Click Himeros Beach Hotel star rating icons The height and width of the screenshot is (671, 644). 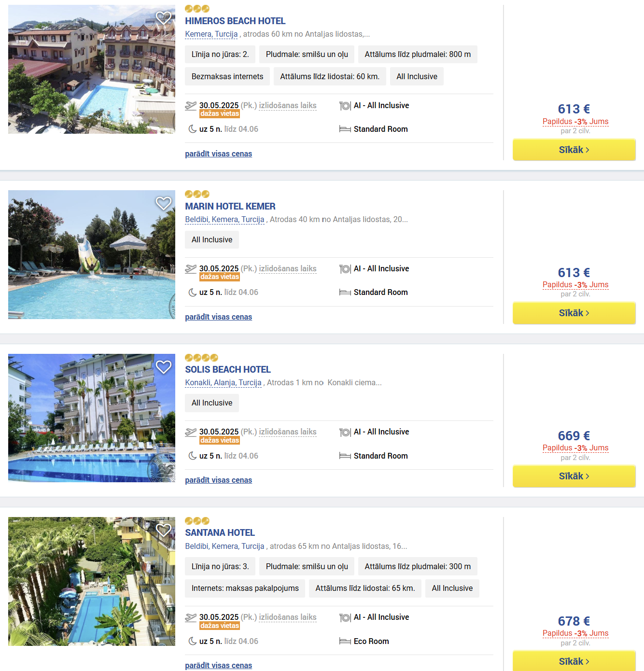point(197,9)
